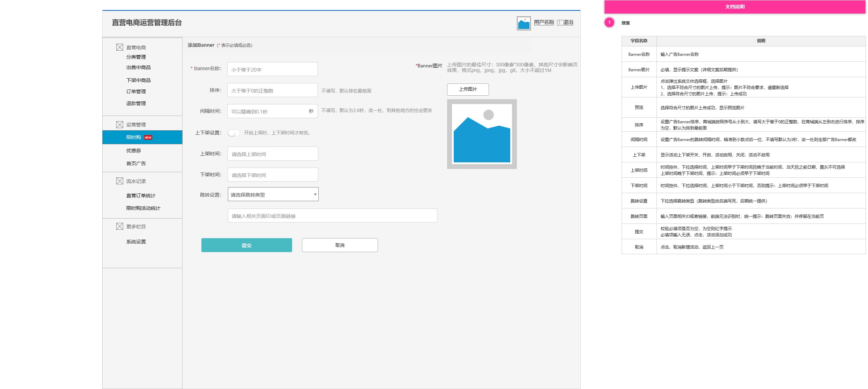Click the 字段名称 table header
The height and width of the screenshot is (389, 868).
[639, 41]
